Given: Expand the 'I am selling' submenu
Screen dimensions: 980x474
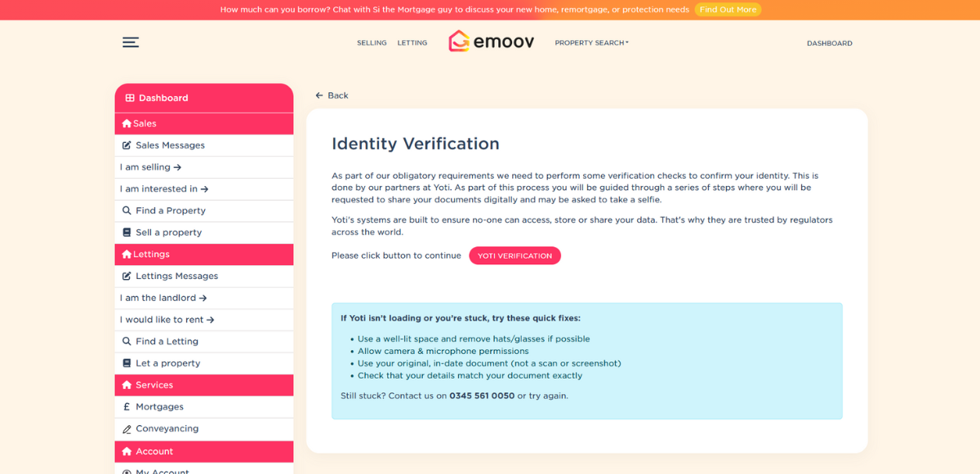Looking at the screenshot, I should [151, 167].
